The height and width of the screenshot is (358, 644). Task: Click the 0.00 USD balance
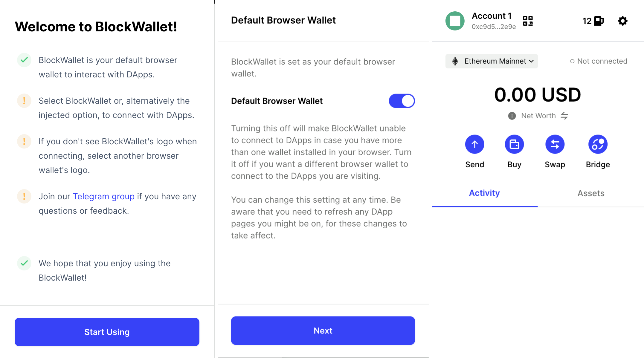point(538,95)
